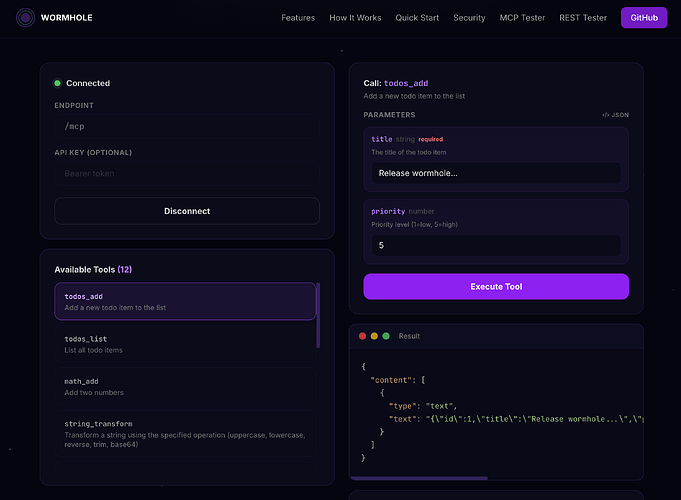Open the REST Tester tab
The height and width of the screenshot is (500, 681).
tap(581, 18)
